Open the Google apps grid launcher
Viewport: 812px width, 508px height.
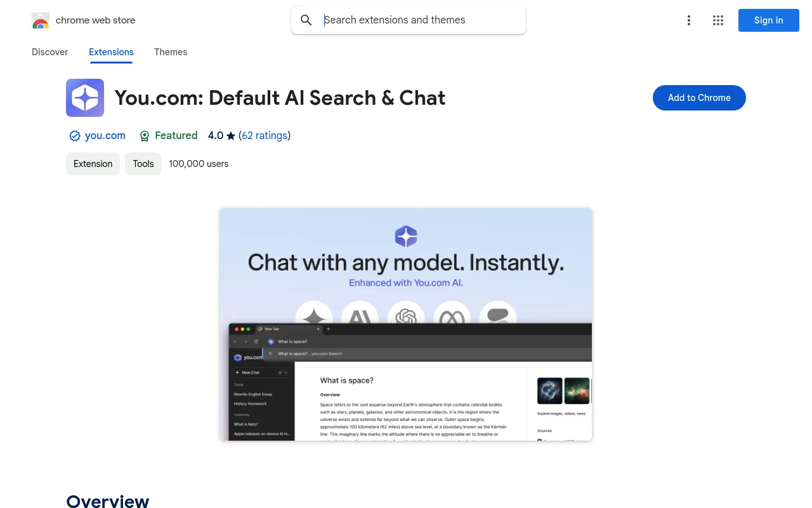point(718,20)
